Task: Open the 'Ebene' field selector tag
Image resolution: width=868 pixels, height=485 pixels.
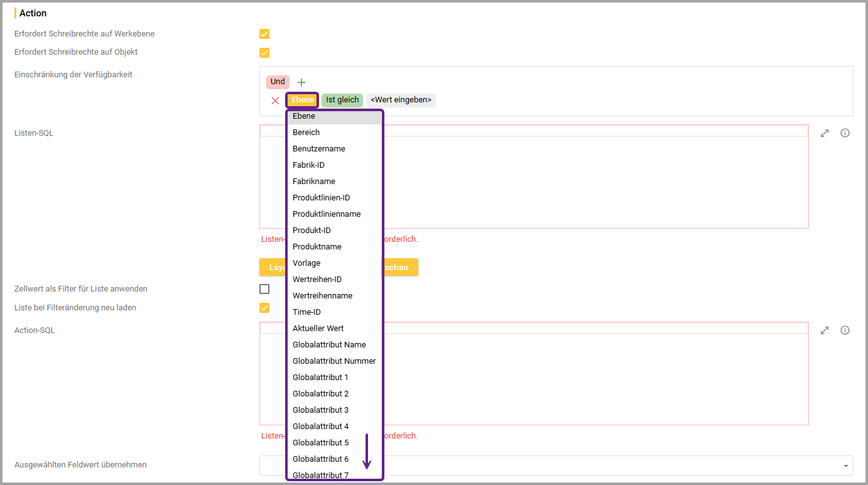Action: pyautogui.click(x=303, y=100)
